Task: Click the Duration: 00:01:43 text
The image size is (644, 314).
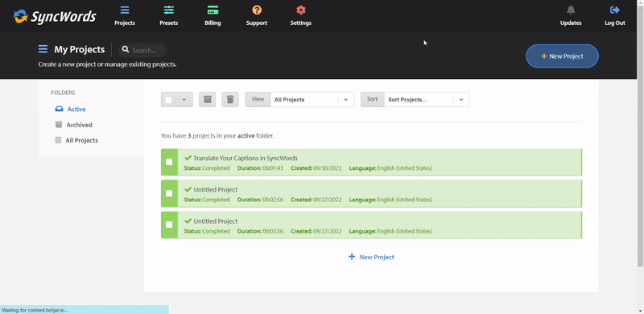Action: [260, 168]
